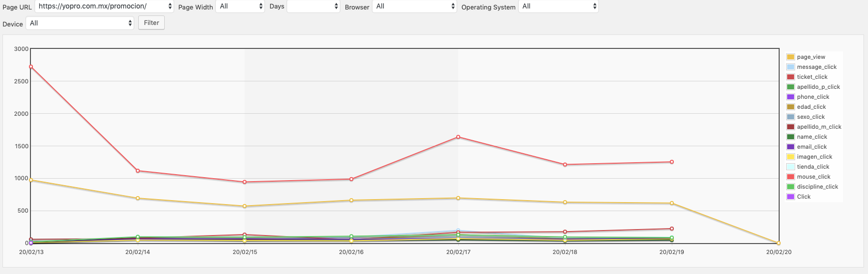Open the Page URL dropdown
This screenshot has height=274, width=868.
point(104,6)
